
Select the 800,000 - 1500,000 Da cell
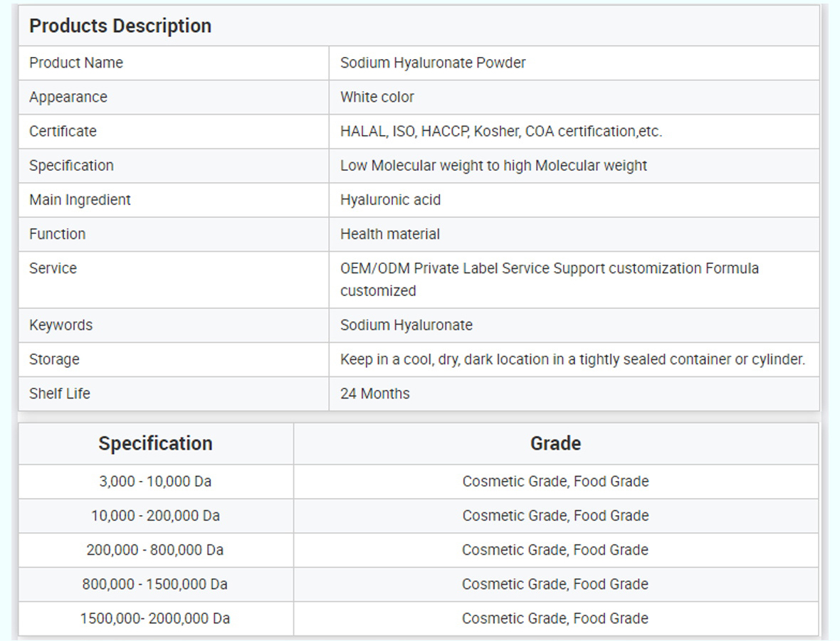(155, 584)
